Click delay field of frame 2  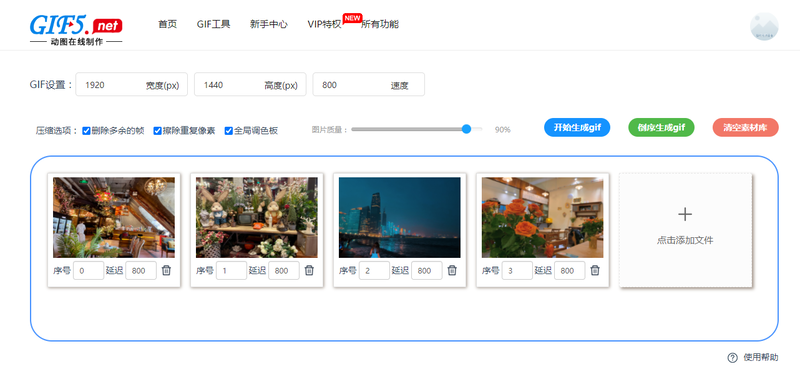(427, 271)
